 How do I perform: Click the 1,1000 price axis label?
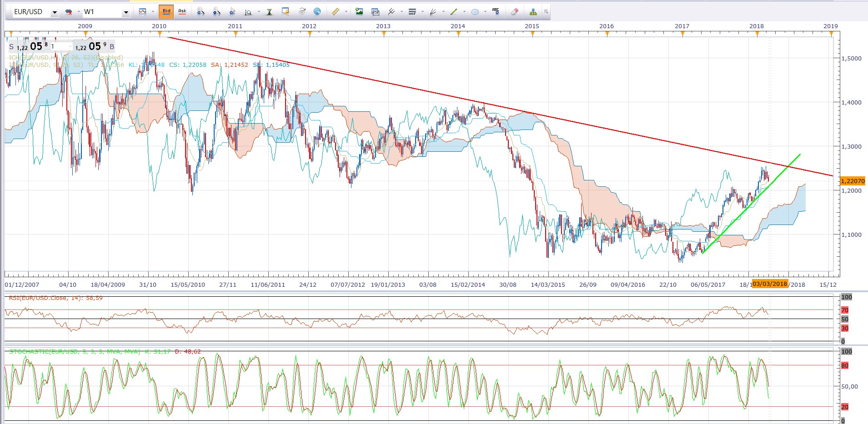(852, 234)
